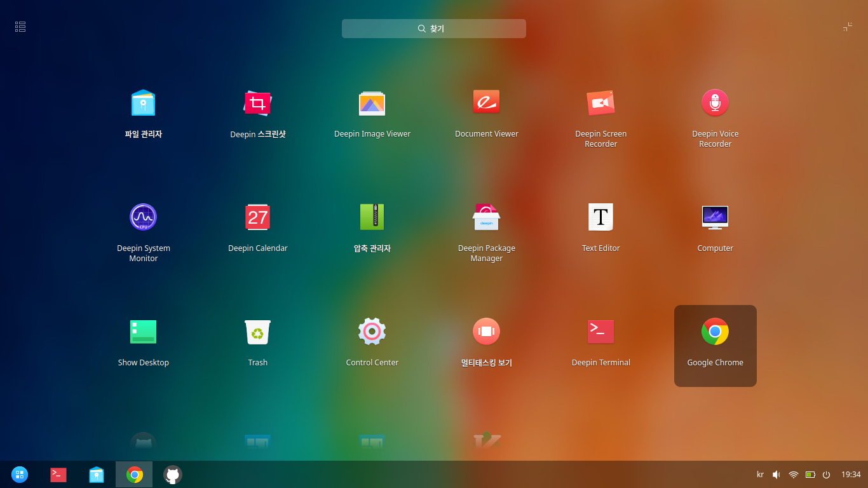Open Deepin Voice Recorder

(x=715, y=103)
